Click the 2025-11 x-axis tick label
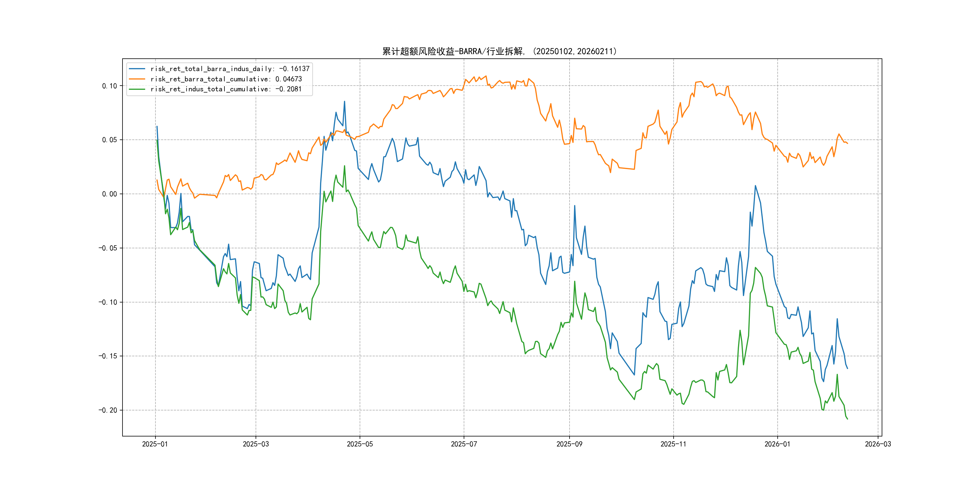The image size is (980, 490). pyautogui.click(x=673, y=444)
